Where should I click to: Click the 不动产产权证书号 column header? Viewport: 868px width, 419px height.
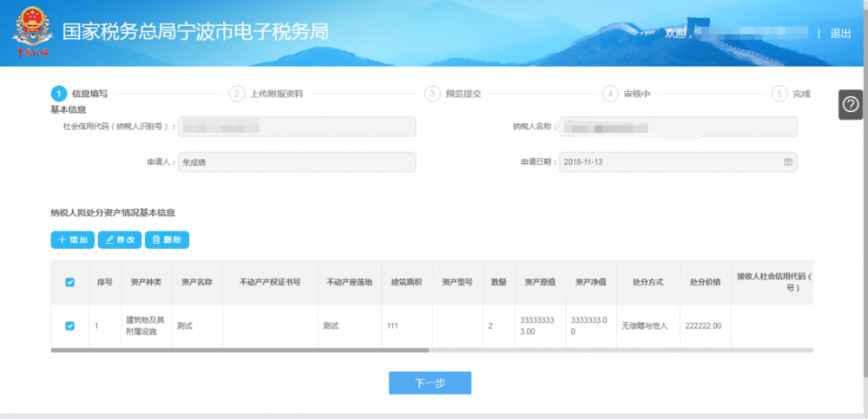(270, 282)
